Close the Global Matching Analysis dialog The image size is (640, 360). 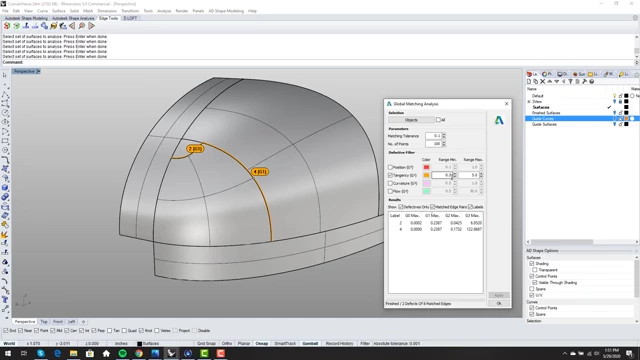[507, 104]
